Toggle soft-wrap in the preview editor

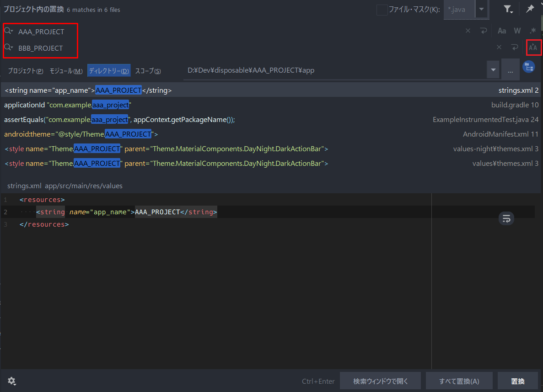click(506, 219)
